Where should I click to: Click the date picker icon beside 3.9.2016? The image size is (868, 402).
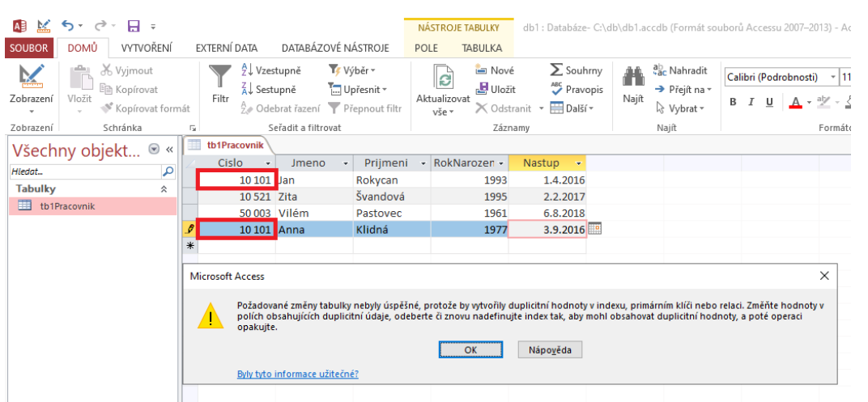point(594,230)
